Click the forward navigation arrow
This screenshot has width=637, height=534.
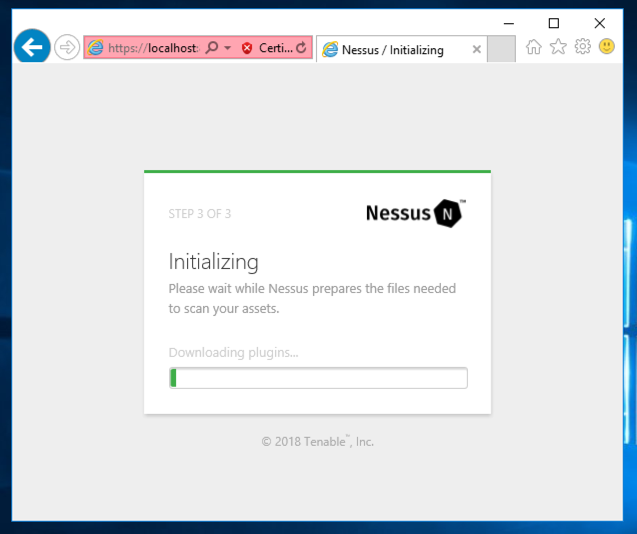pyautogui.click(x=67, y=47)
